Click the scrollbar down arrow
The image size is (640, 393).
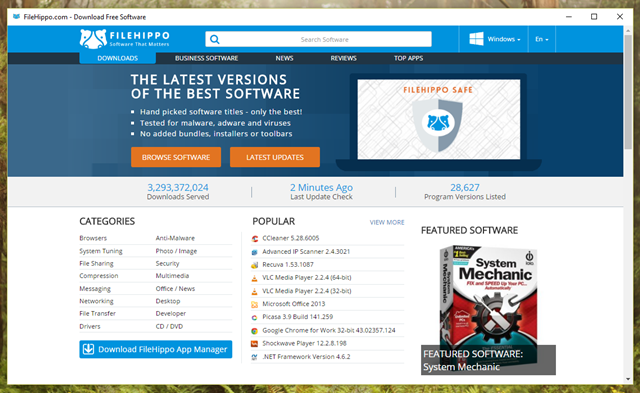[x=628, y=380]
